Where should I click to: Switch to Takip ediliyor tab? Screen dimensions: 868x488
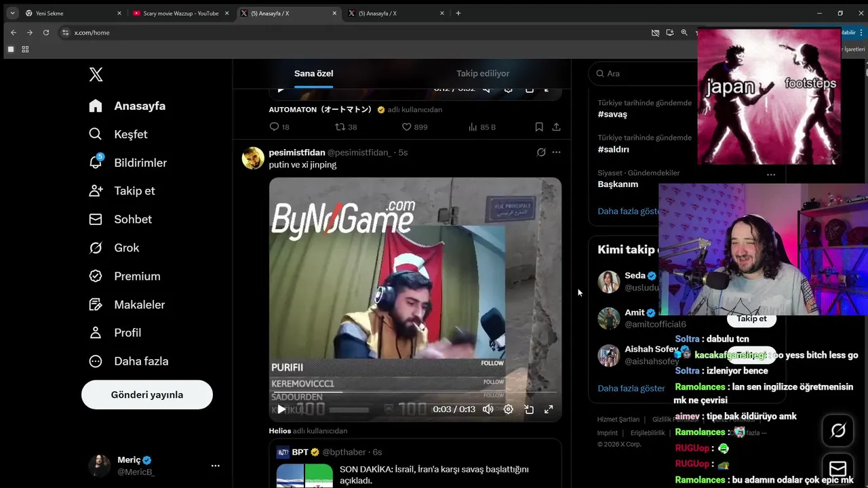tap(483, 73)
